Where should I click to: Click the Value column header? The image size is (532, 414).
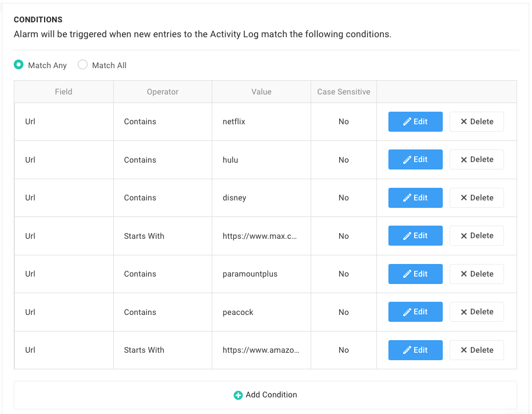pos(261,92)
